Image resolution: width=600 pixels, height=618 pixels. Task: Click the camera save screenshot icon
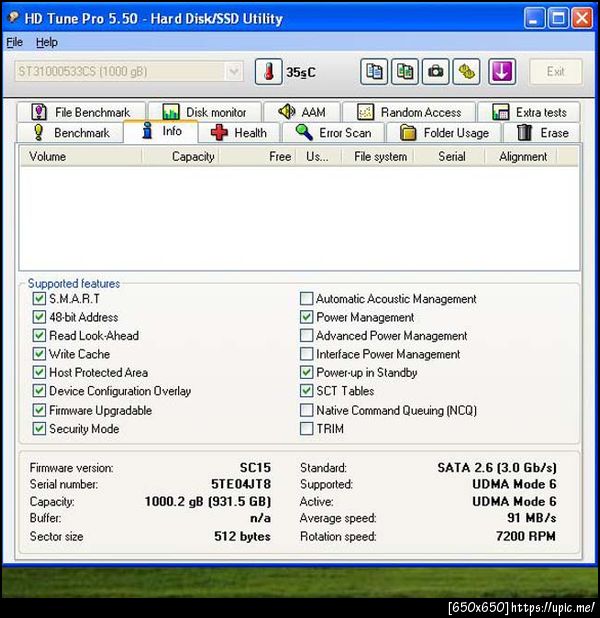tap(436, 72)
